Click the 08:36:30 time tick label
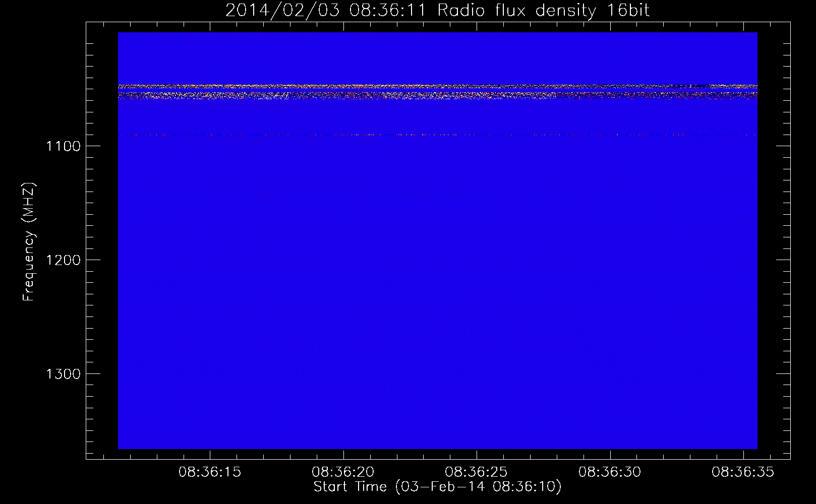Image resolution: width=816 pixels, height=504 pixels. [610, 472]
